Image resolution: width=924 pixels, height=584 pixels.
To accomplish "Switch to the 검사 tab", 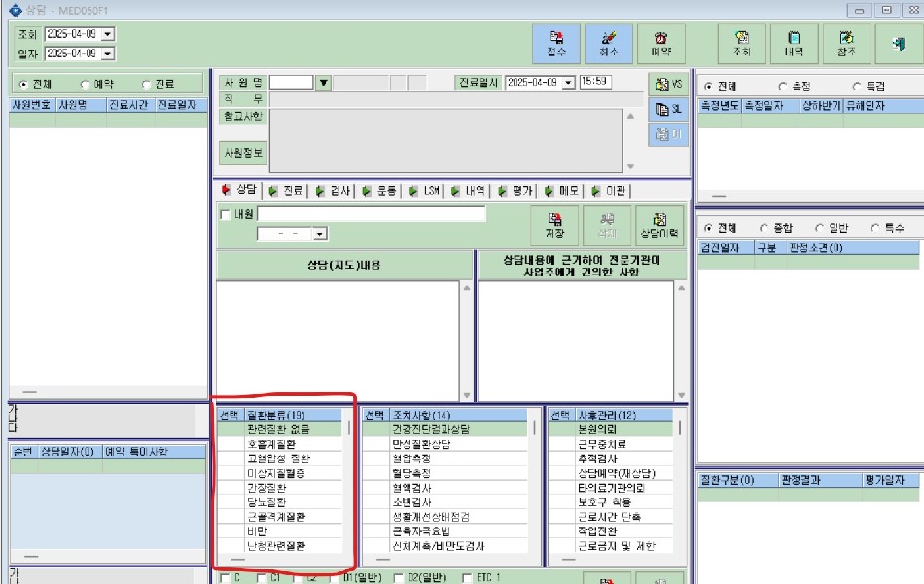I will point(333,191).
